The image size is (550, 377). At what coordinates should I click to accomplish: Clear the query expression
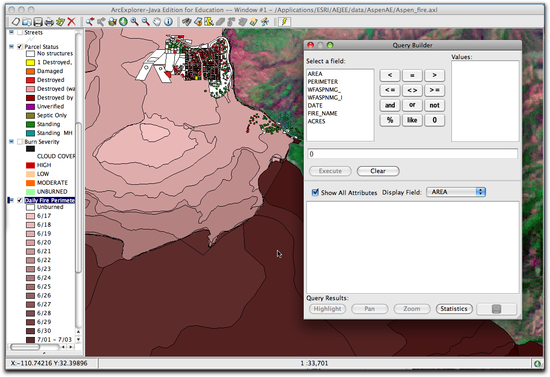click(x=378, y=171)
